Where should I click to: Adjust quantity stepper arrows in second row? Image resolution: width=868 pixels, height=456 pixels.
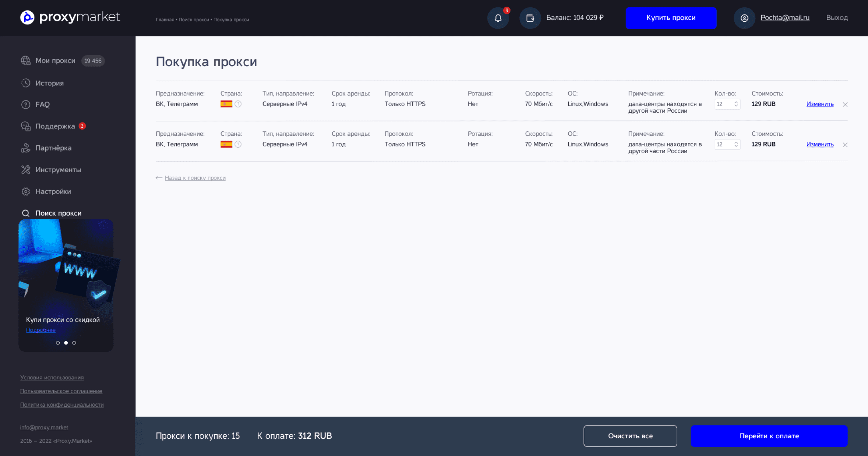(x=736, y=144)
